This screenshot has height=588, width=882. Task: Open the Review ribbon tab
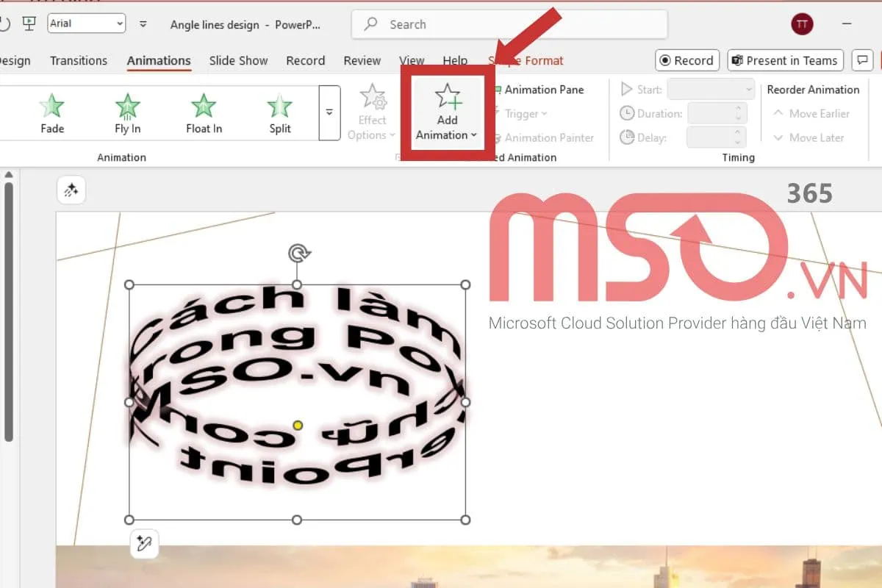click(x=362, y=61)
